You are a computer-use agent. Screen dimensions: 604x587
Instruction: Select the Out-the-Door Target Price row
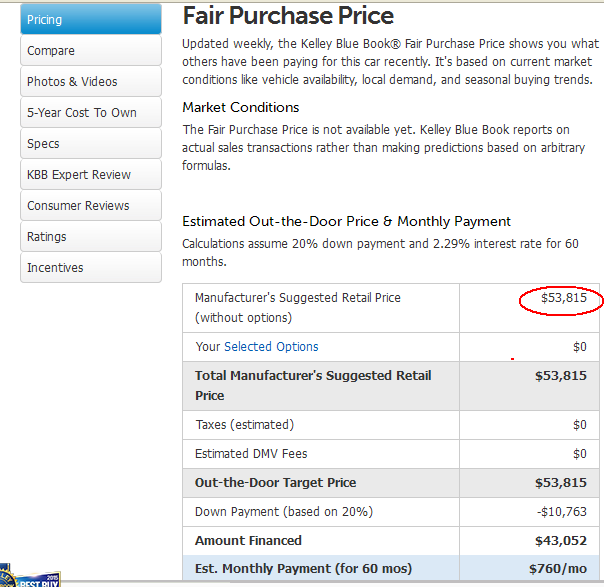[x=391, y=483]
